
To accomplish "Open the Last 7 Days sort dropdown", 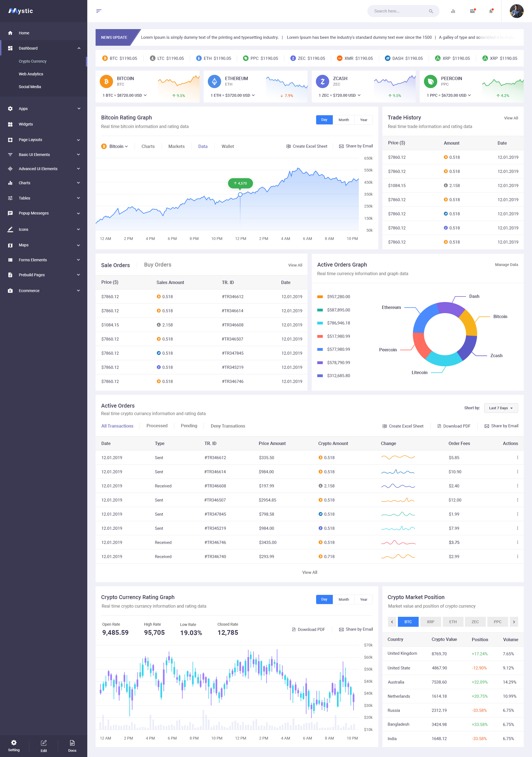I will pos(500,408).
